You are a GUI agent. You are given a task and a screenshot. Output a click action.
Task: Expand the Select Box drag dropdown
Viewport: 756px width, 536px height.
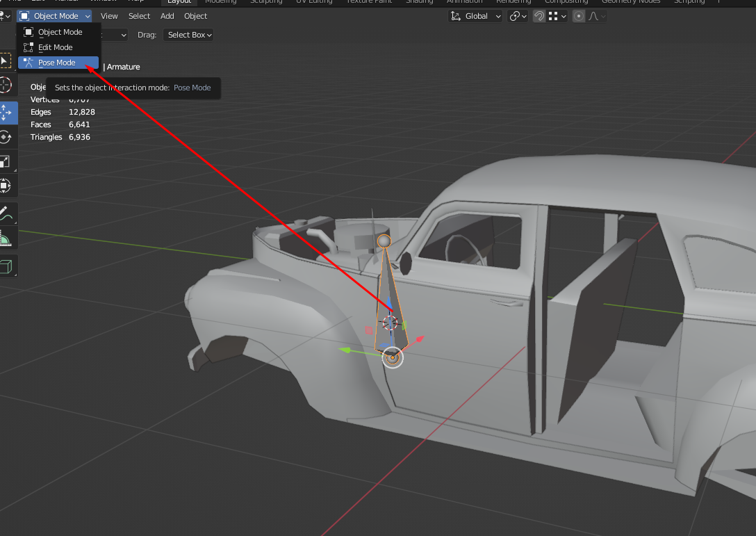(188, 35)
